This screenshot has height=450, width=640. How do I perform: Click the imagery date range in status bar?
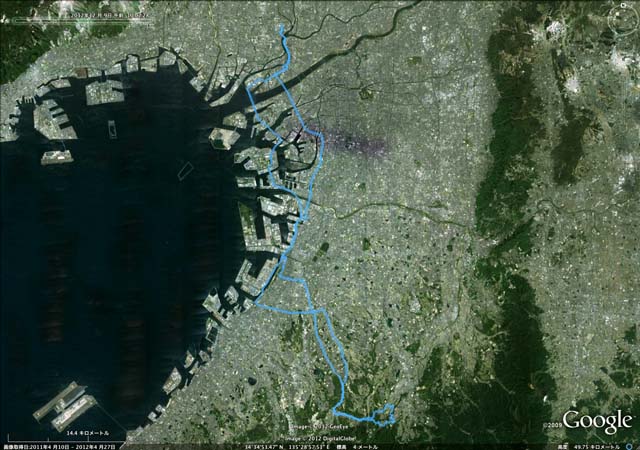point(60,447)
